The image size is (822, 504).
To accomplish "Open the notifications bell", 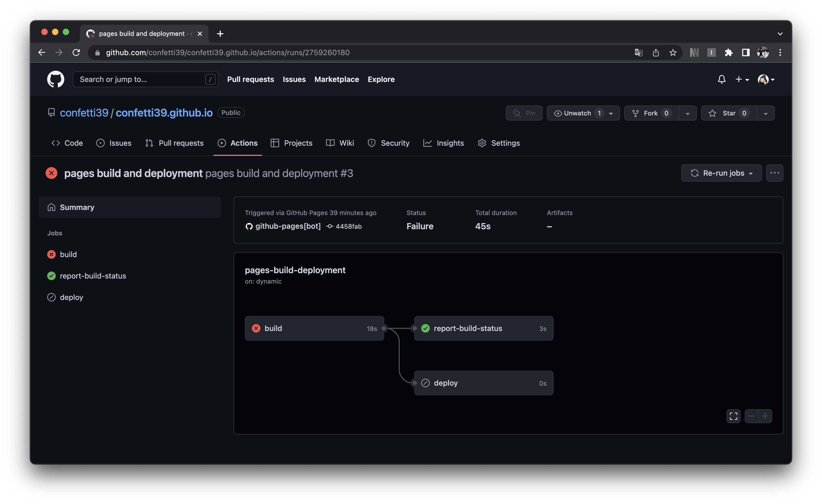I will (x=721, y=79).
